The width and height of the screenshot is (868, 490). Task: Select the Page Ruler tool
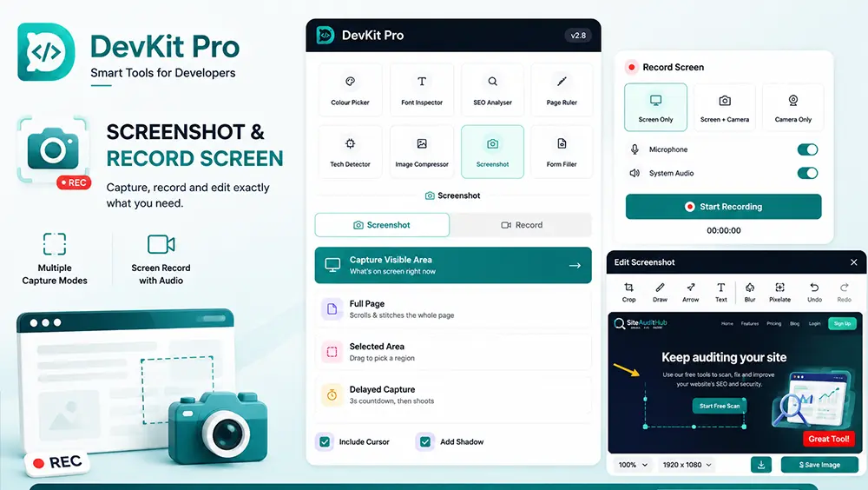pos(562,89)
